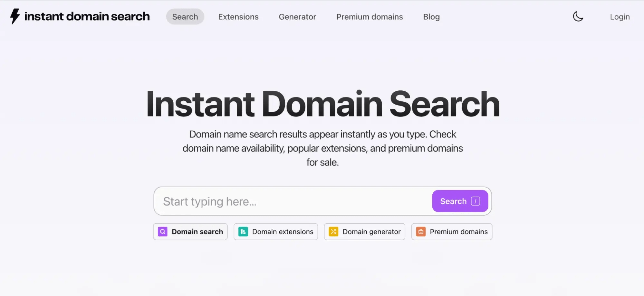Switch to the Search tab in navigation
The width and height of the screenshot is (644, 296).
pos(185,16)
